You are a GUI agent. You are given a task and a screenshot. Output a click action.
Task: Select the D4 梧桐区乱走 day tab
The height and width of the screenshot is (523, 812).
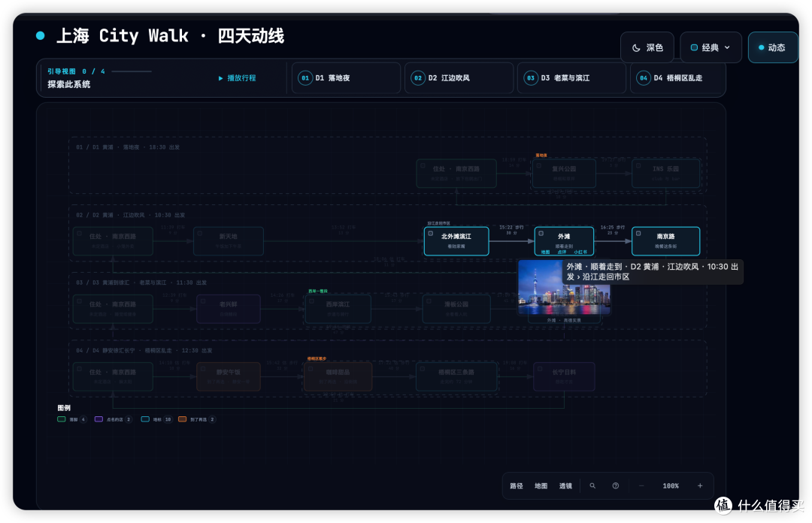click(678, 78)
